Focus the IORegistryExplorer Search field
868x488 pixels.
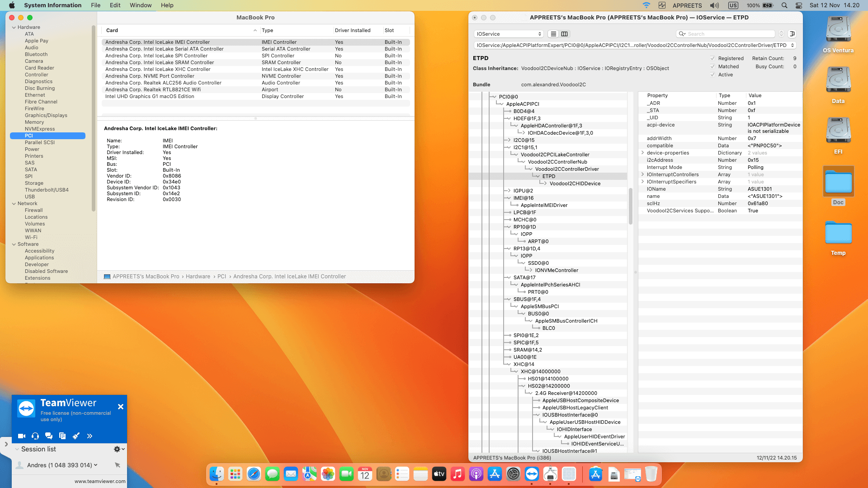coord(726,34)
